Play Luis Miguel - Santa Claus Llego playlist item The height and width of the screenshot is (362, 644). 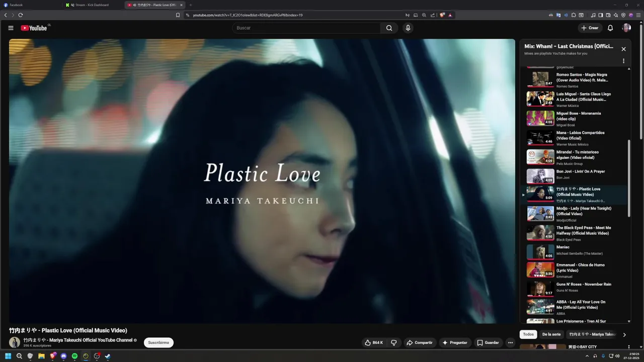(574, 99)
